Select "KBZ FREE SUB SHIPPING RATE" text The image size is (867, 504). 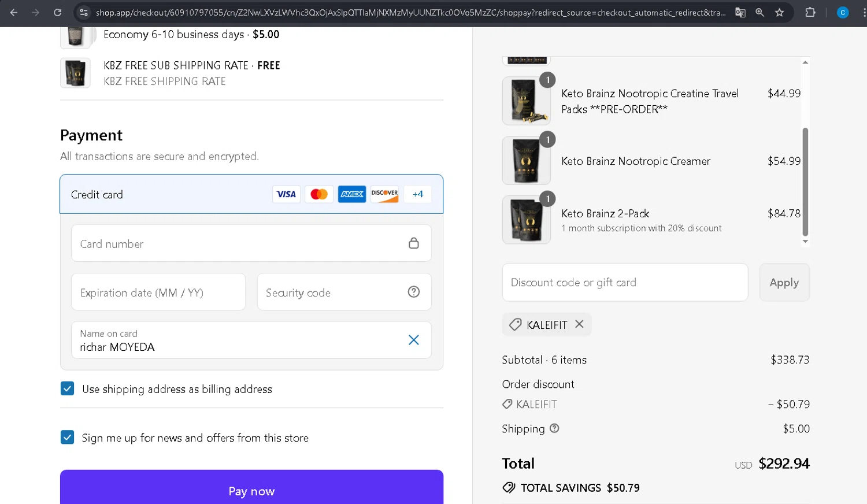[176, 65]
